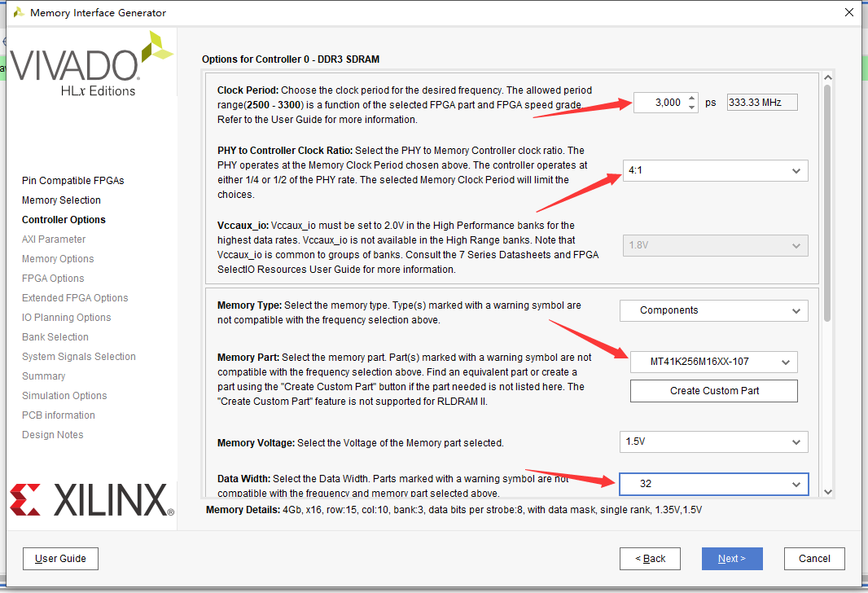Select Design Notes step

click(53, 435)
